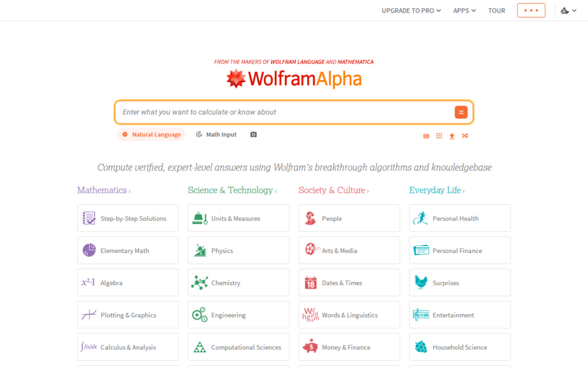Click Tour in the top navigation
Image resolution: width=588 pixels, height=368 pixels.
click(x=497, y=10)
